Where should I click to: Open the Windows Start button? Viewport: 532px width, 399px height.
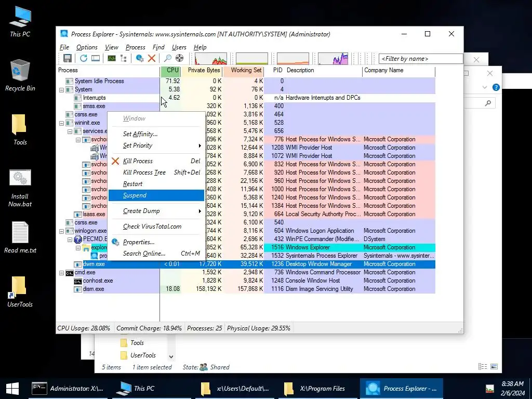12,389
